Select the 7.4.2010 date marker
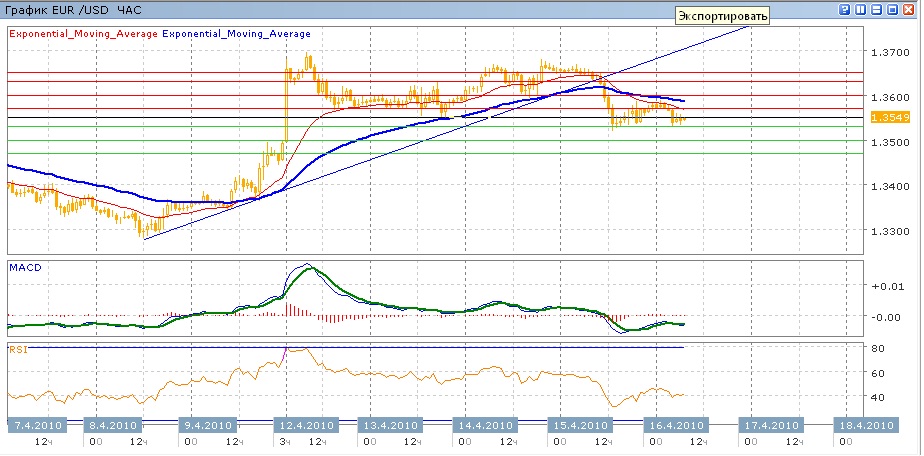Image resolution: width=924 pixels, height=456 pixels. pyautogui.click(x=37, y=424)
